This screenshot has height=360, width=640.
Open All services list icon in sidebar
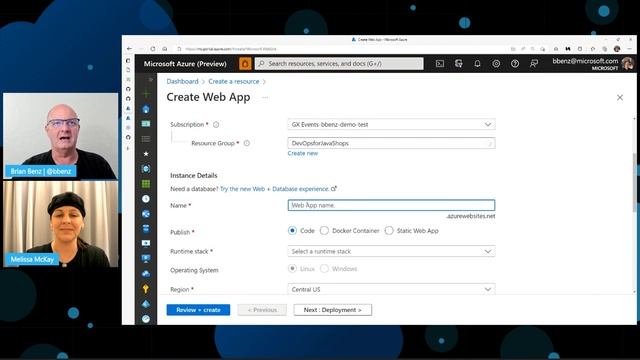click(146, 139)
